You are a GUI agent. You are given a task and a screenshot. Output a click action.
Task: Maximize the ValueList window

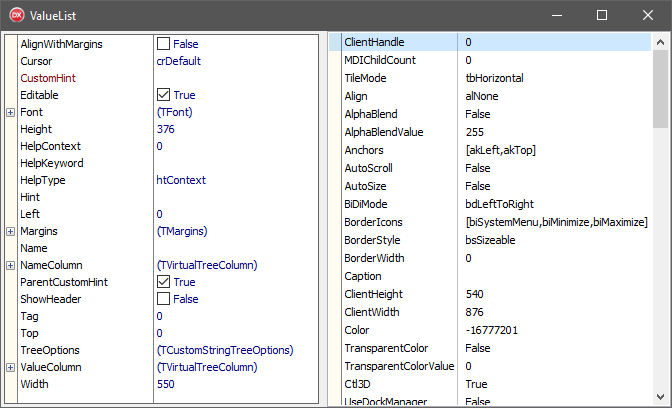point(602,16)
